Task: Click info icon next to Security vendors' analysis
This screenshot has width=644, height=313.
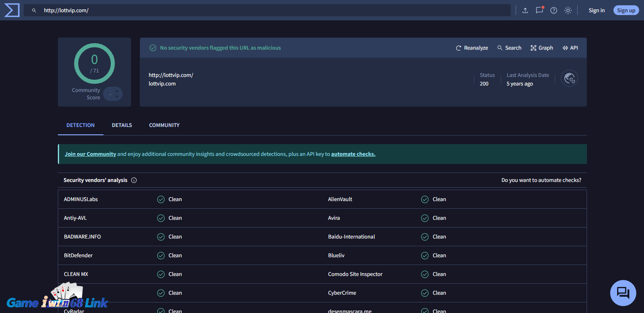Action: click(x=134, y=180)
